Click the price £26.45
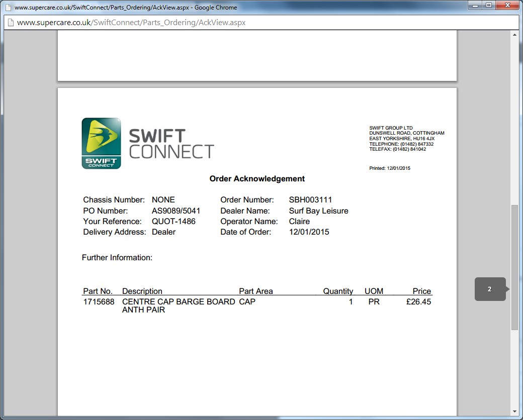This screenshot has height=420, width=523. (x=418, y=302)
